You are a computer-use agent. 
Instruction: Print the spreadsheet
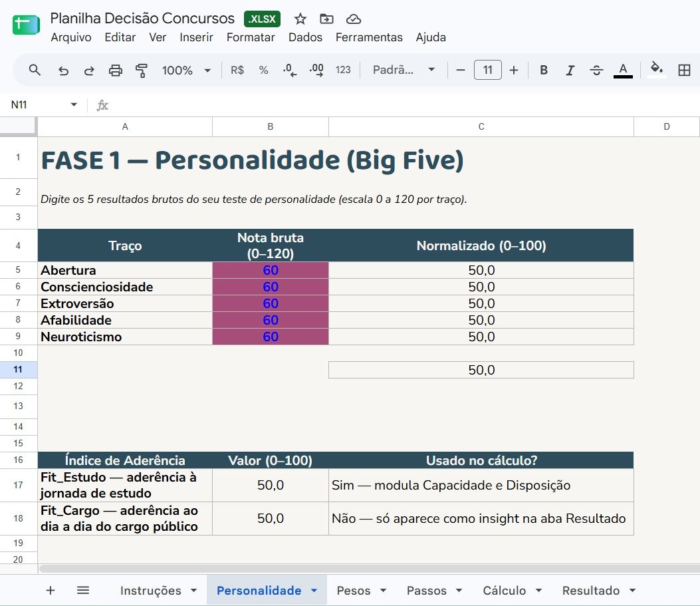coord(116,70)
